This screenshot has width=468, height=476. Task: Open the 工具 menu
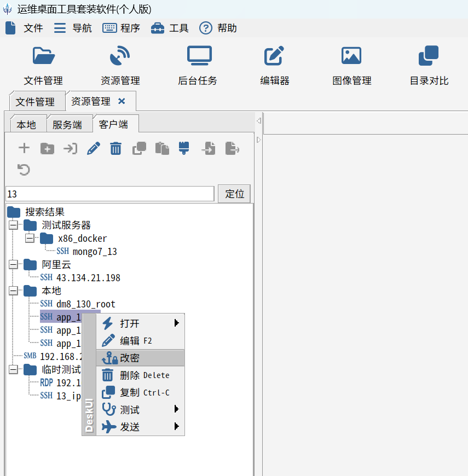point(170,28)
